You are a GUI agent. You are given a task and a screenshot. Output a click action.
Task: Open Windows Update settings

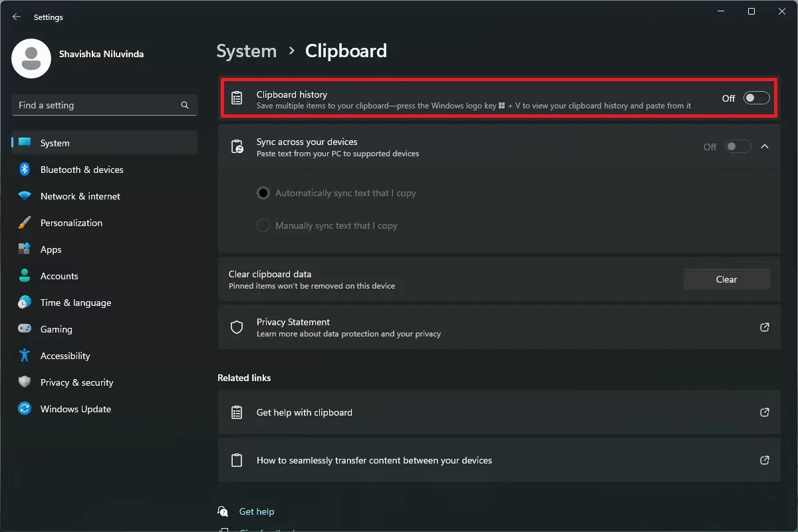[104, 409]
